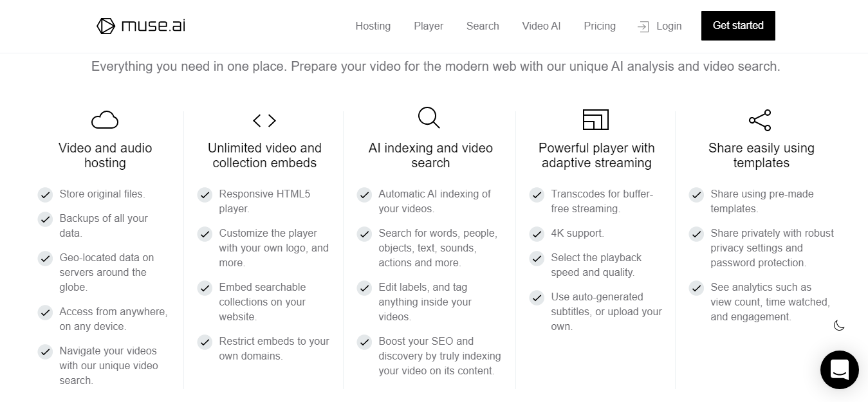The width and height of the screenshot is (868, 402).
Task: Click the login arrow icon
Action: tap(643, 26)
